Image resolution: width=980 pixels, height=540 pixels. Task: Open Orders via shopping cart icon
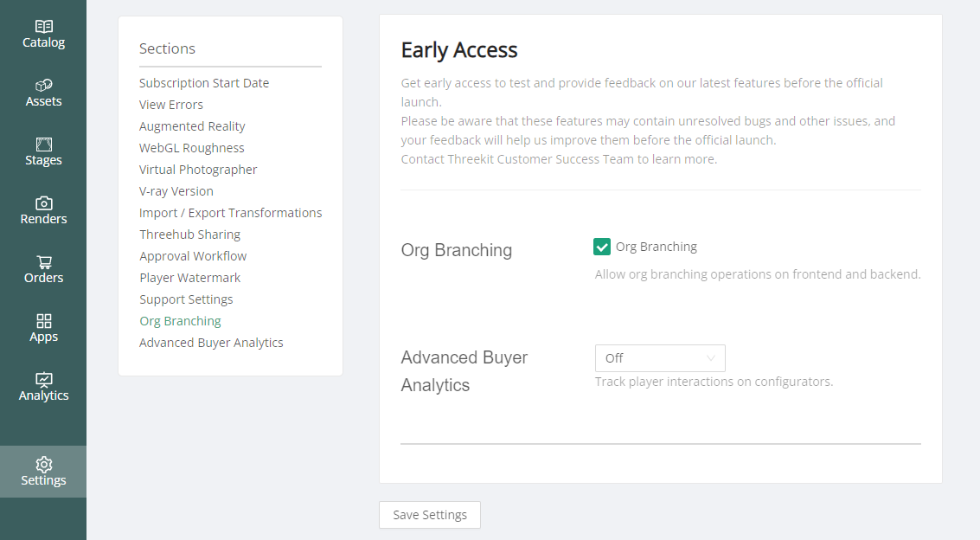pos(44,262)
